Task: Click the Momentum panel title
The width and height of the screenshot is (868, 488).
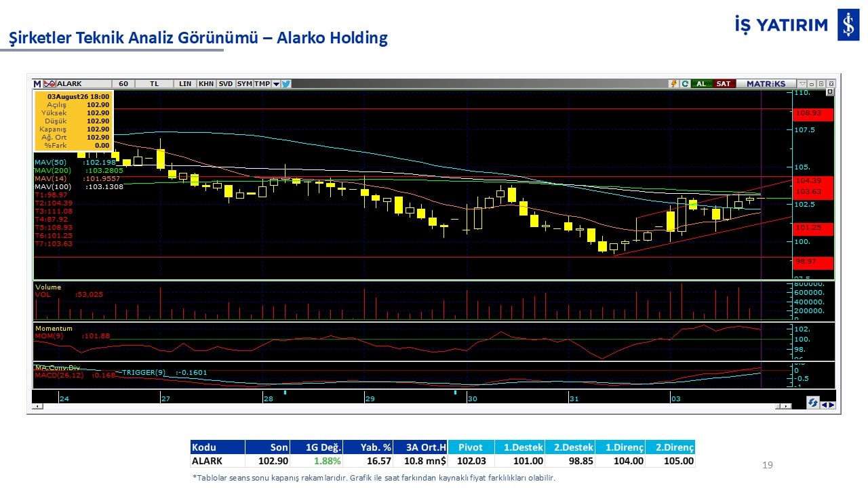Action: (x=54, y=329)
